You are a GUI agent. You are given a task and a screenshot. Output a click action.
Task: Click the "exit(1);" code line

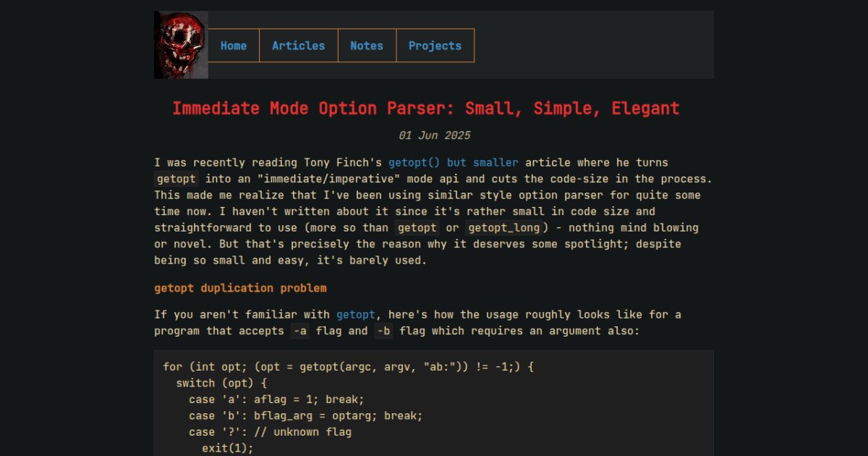pos(228,448)
